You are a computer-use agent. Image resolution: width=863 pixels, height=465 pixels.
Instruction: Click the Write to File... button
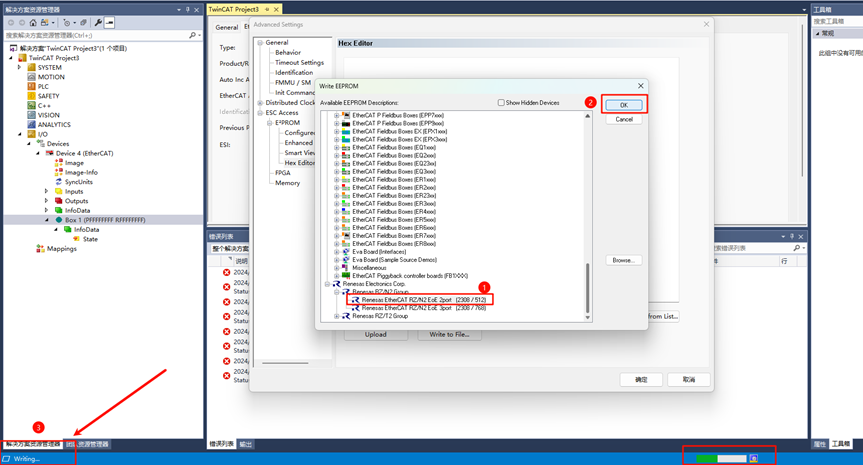click(x=450, y=335)
